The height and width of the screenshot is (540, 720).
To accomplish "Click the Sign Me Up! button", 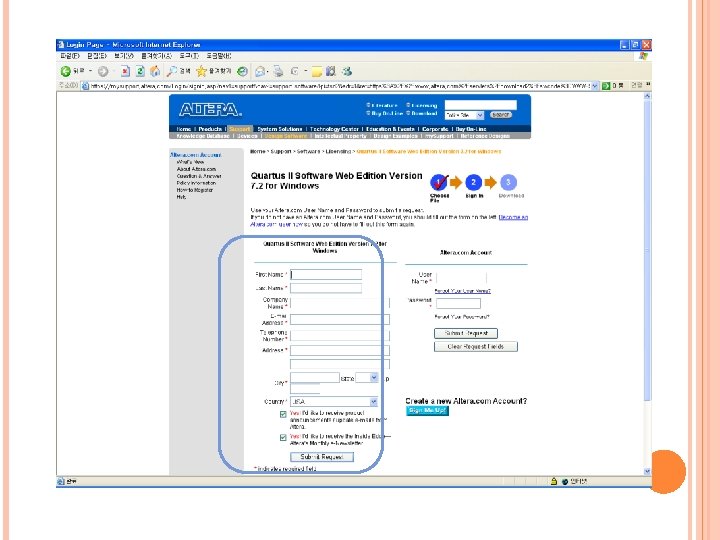I will click(x=427, y=411).
